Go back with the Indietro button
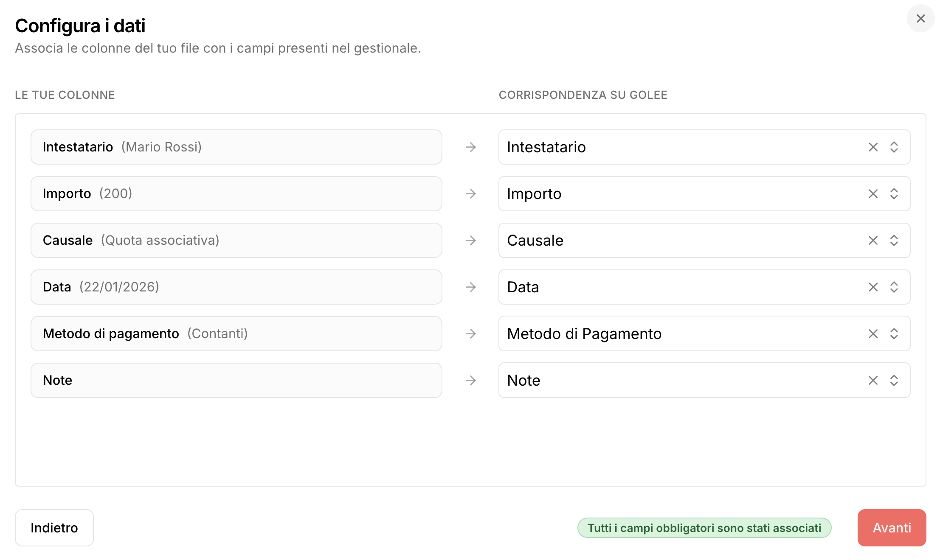 pyautogui.click(x=54, y=528)
